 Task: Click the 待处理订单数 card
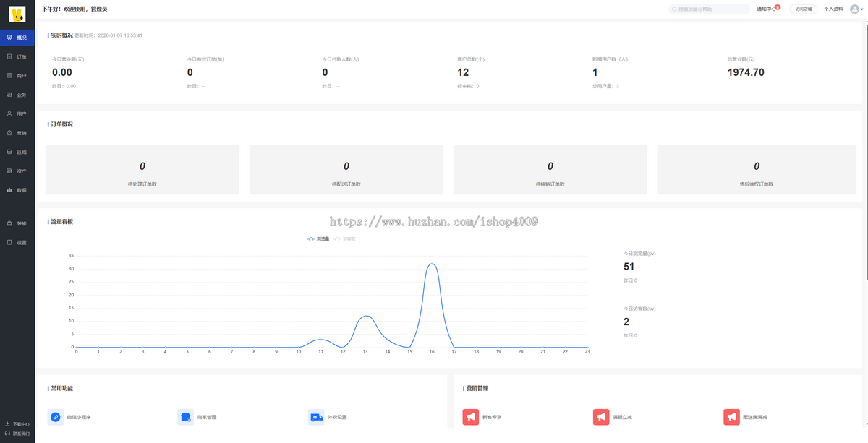(142, 170)
